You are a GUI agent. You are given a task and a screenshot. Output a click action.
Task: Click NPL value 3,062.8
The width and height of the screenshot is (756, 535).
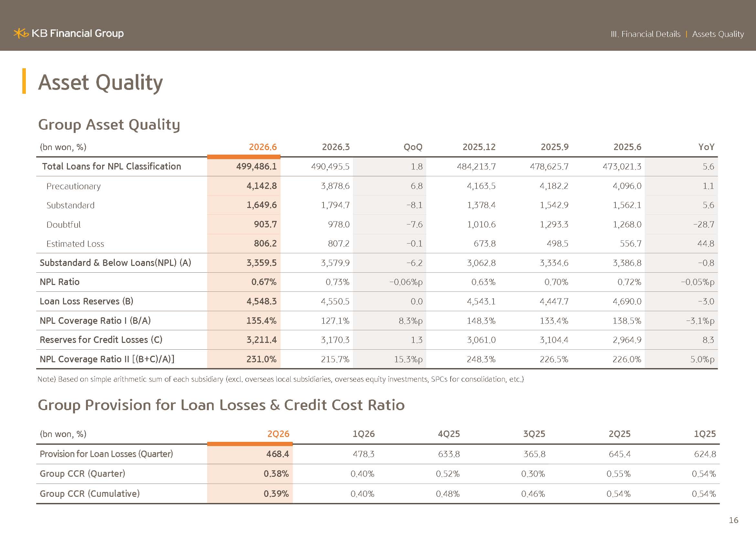[x=481, y=263]
